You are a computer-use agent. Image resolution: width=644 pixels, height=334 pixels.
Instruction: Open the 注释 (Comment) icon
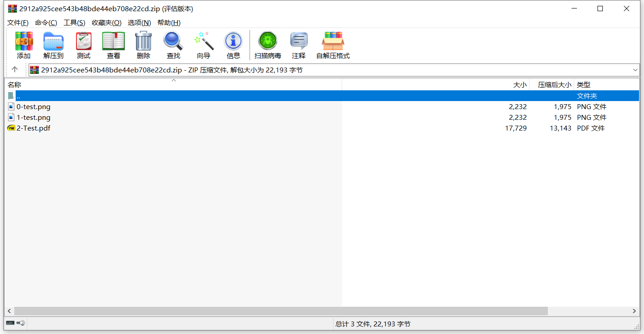click(x=299, y=45)
